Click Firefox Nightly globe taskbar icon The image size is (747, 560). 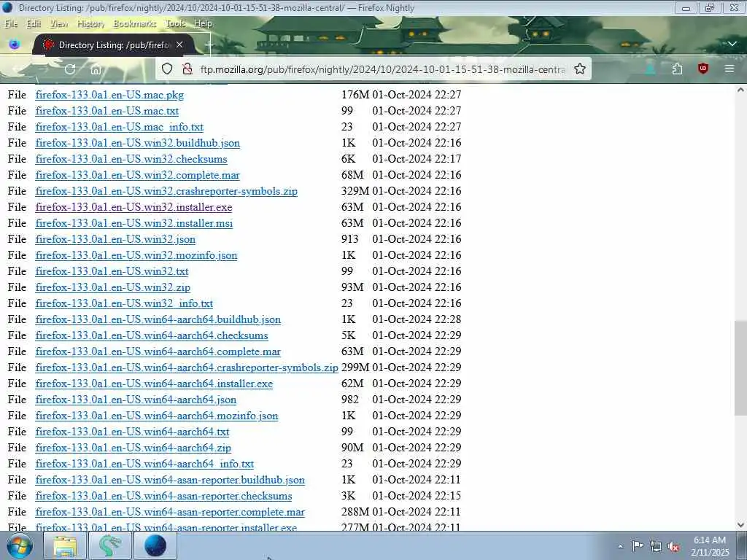[x=155, y=545]
